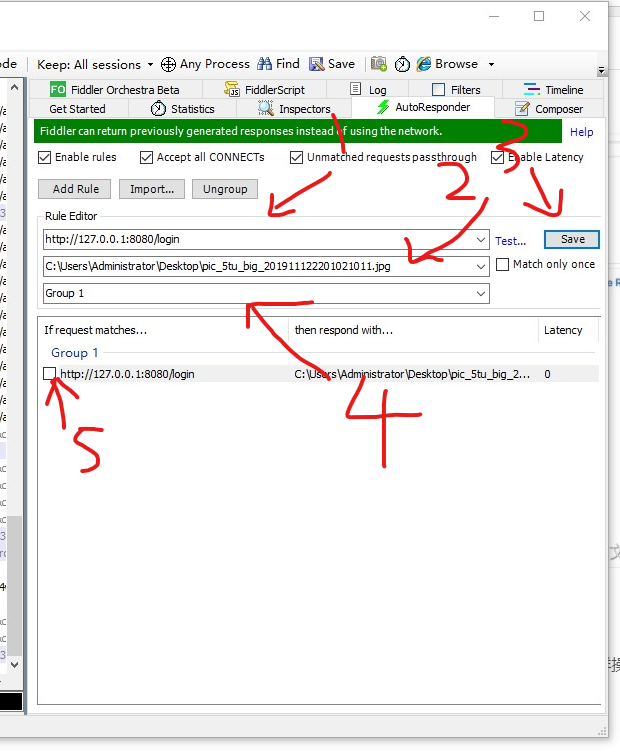Click the Latency column header
The height and width of the screenshot is (754, 620).
[x=568, y=330]
